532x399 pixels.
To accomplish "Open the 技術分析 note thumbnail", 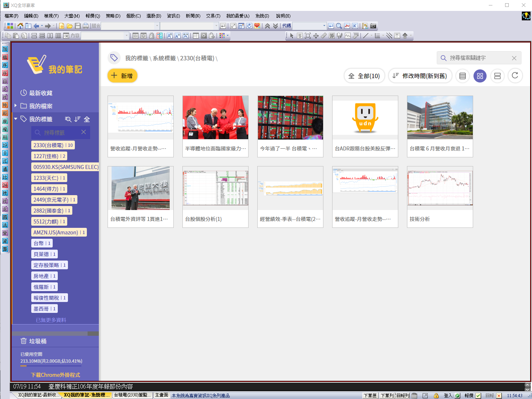I will (x=440, y=197).
